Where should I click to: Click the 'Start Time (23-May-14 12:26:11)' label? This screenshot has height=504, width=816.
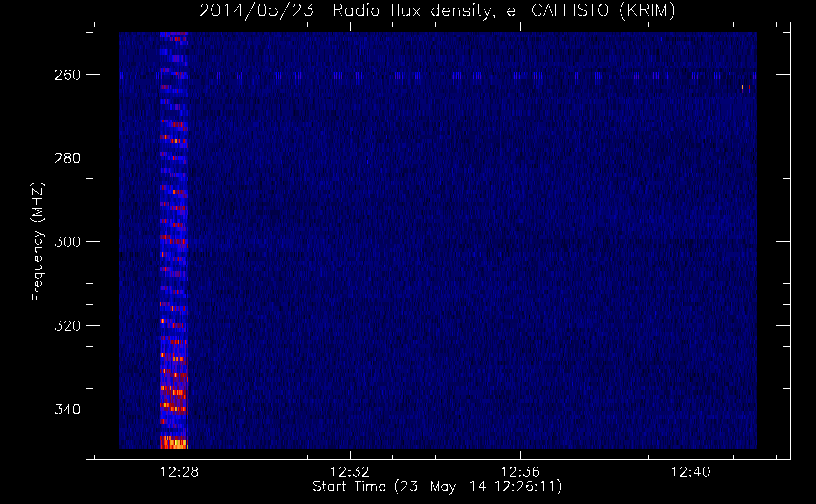(x=437, y=487)
